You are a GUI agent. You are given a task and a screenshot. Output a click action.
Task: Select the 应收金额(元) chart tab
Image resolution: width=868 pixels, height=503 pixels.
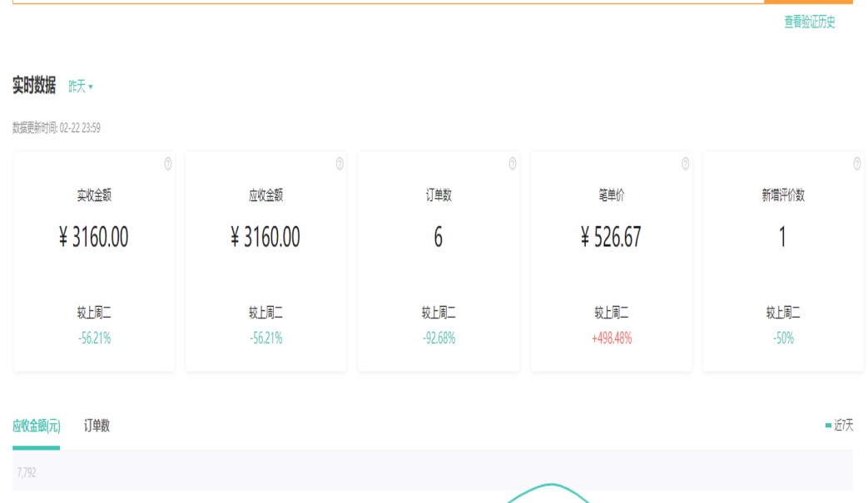36,426
